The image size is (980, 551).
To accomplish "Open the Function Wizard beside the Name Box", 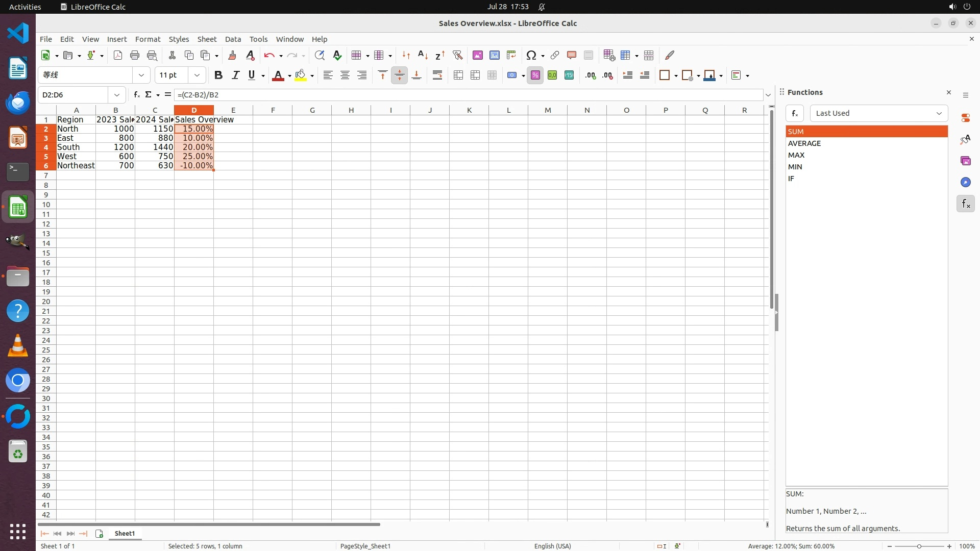I will click(136, 94).
